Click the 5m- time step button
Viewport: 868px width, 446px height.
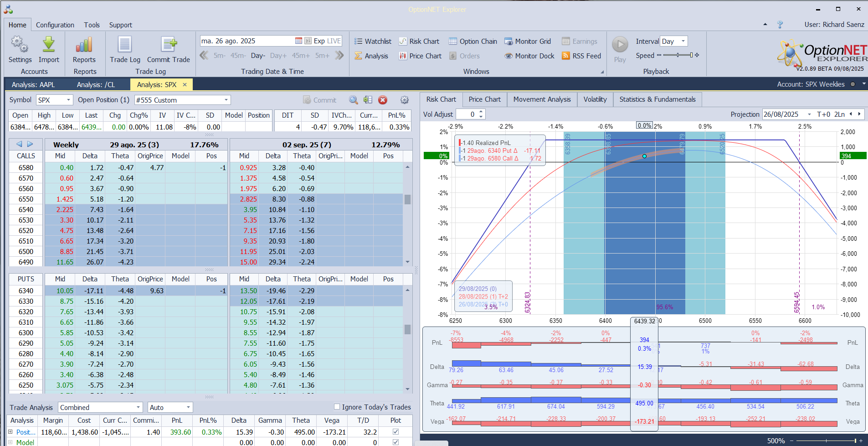pyautogui.click(x=220, y=55)
